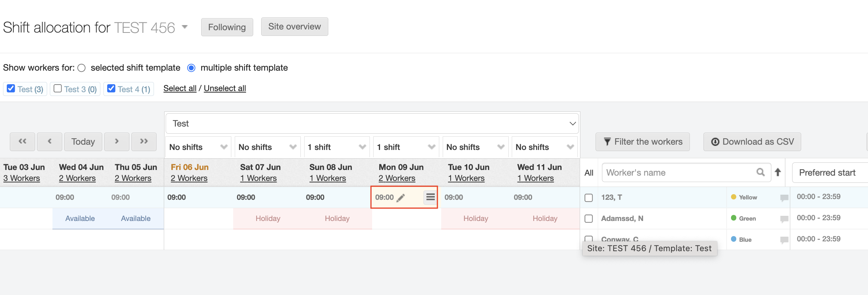Click the sort up-arrow next to worker search
Image resolution: width=868 pixels, height=295 pixels.
pyautogui.click(x=778, y=172)
